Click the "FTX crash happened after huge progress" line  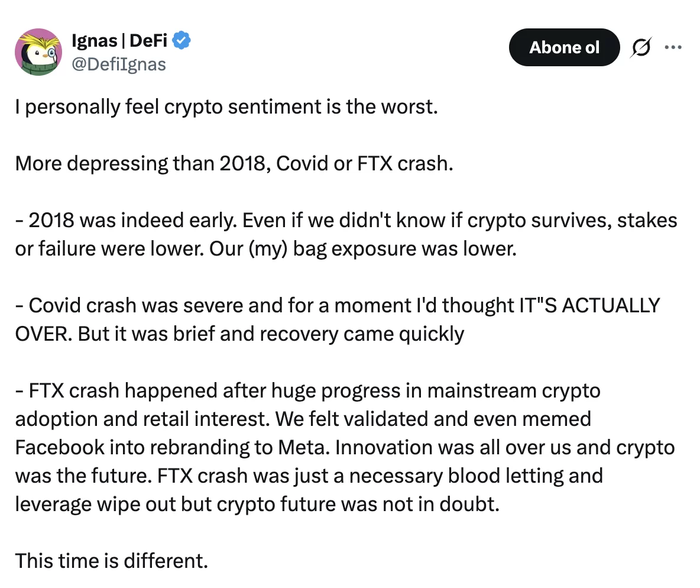point(307,390)
